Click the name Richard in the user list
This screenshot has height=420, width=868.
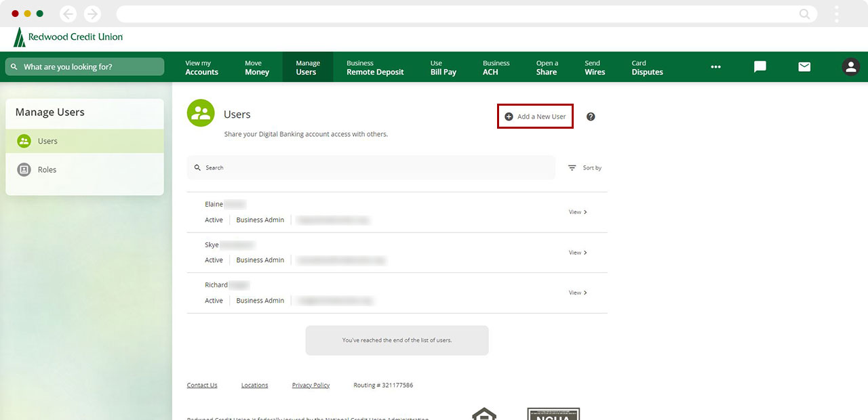[x=216, y=285]
